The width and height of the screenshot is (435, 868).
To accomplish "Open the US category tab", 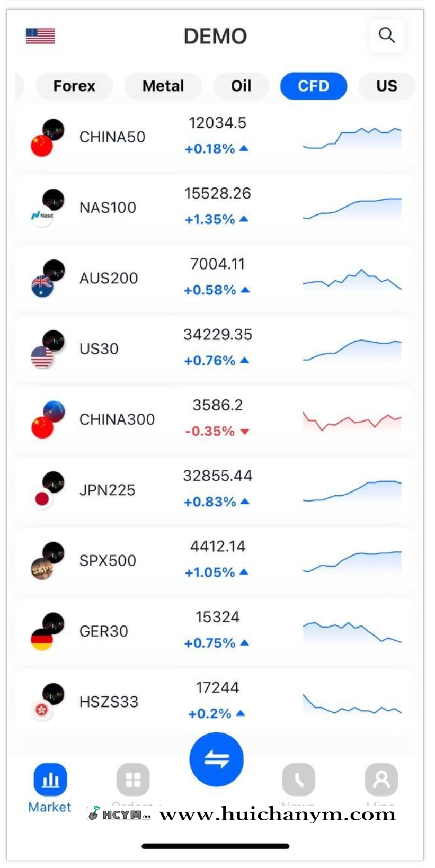I will [386, 86].
